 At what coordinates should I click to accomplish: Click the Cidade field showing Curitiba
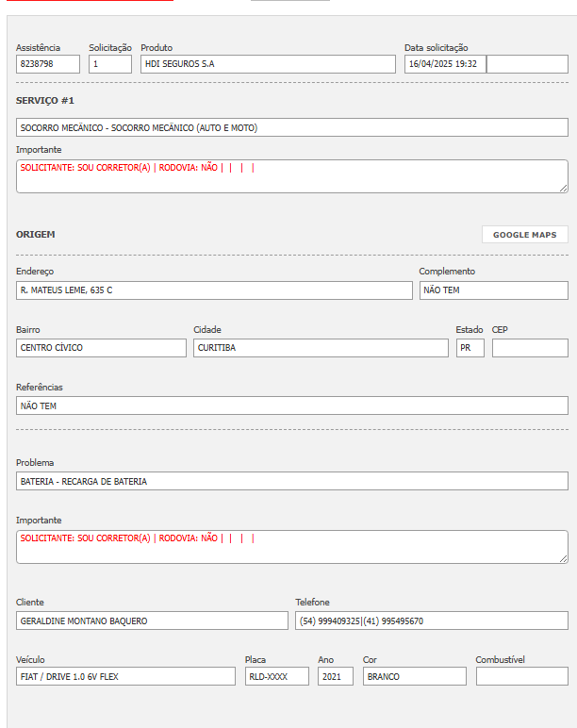pyautogui.click(x=321, y=348)
